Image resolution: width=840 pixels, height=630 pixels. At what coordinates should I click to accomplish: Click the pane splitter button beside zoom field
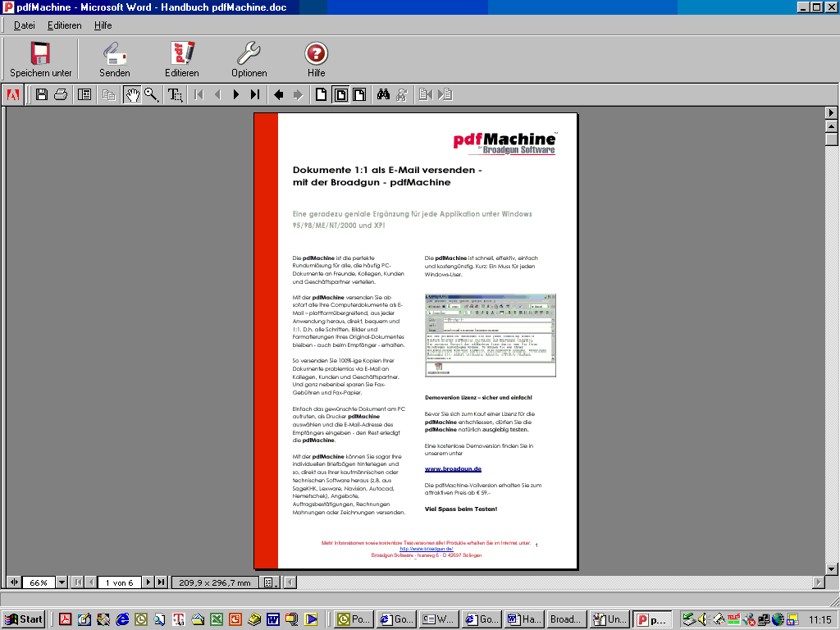tap(13, 582)
